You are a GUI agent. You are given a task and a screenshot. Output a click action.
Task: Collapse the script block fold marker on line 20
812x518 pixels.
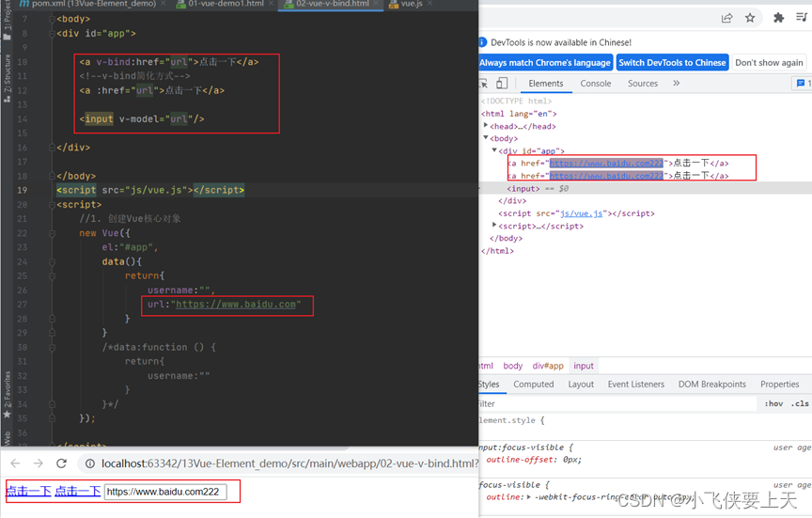(52, 205)
